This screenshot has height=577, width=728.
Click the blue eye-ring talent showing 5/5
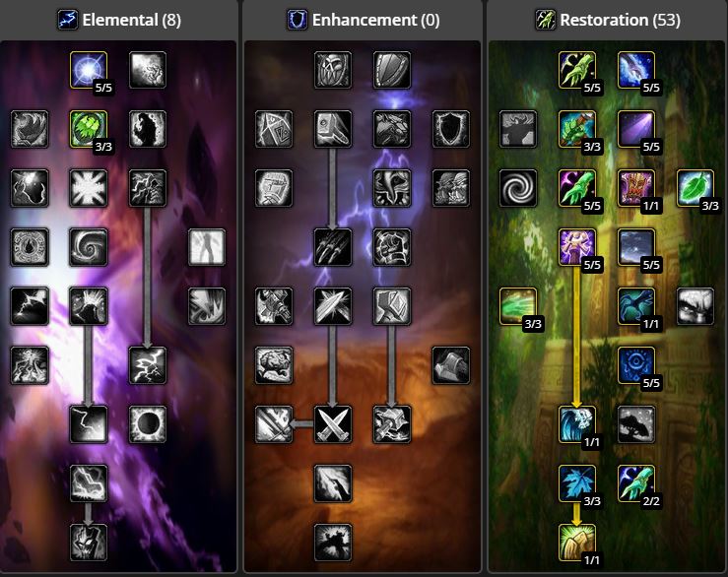pyautogui.click(x=636, y=365)
